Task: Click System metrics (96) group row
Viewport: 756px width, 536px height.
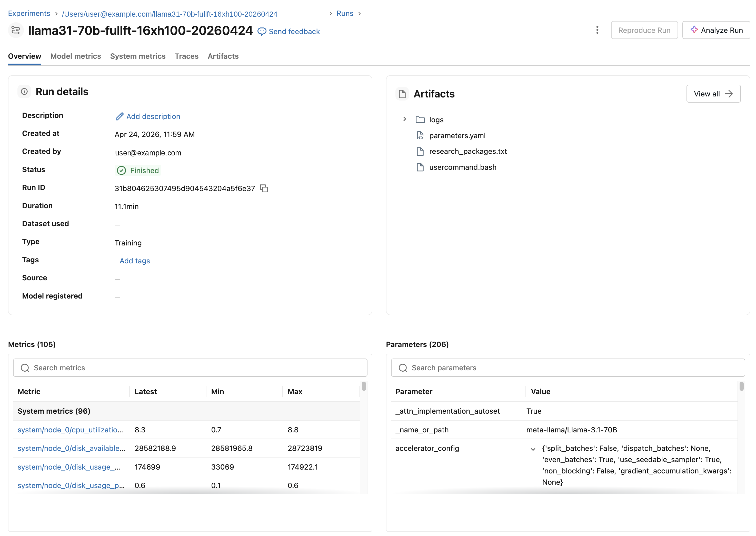Action: pos(186,411)
